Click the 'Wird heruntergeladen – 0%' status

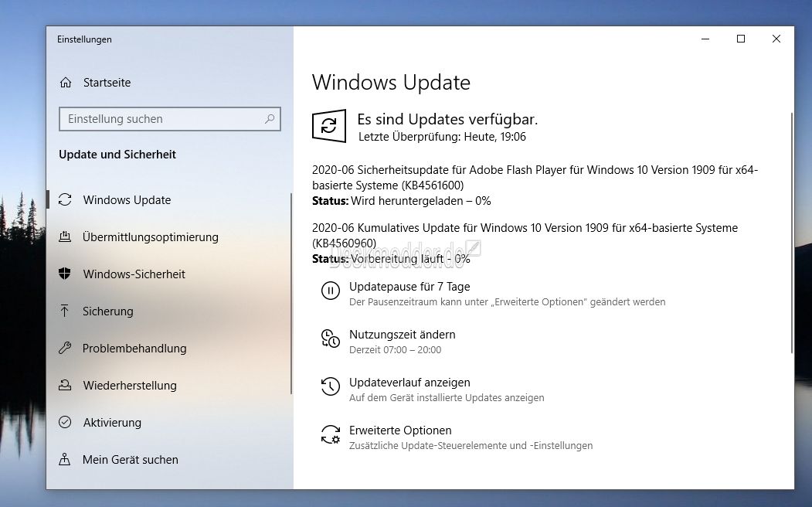click(421, 201)
